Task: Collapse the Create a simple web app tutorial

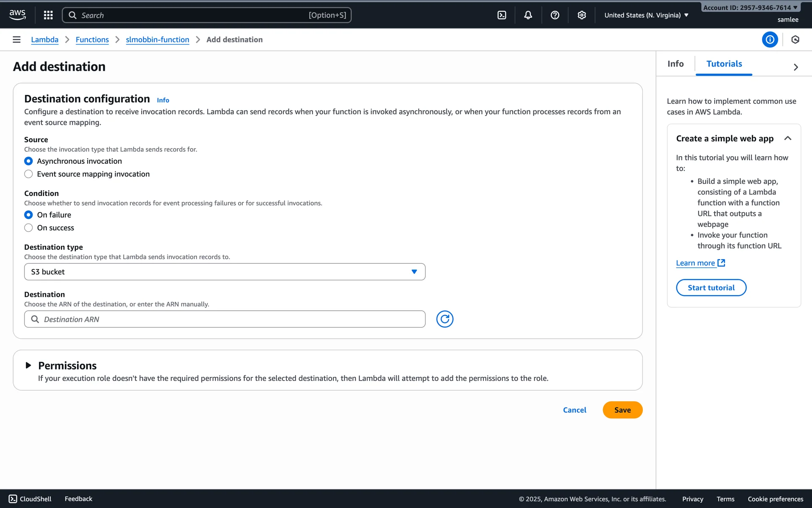Action: (787, 138)
